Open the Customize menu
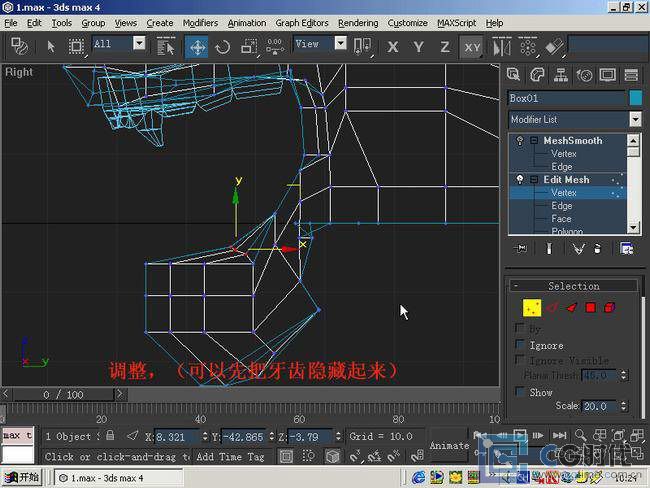 coord(407,23)
